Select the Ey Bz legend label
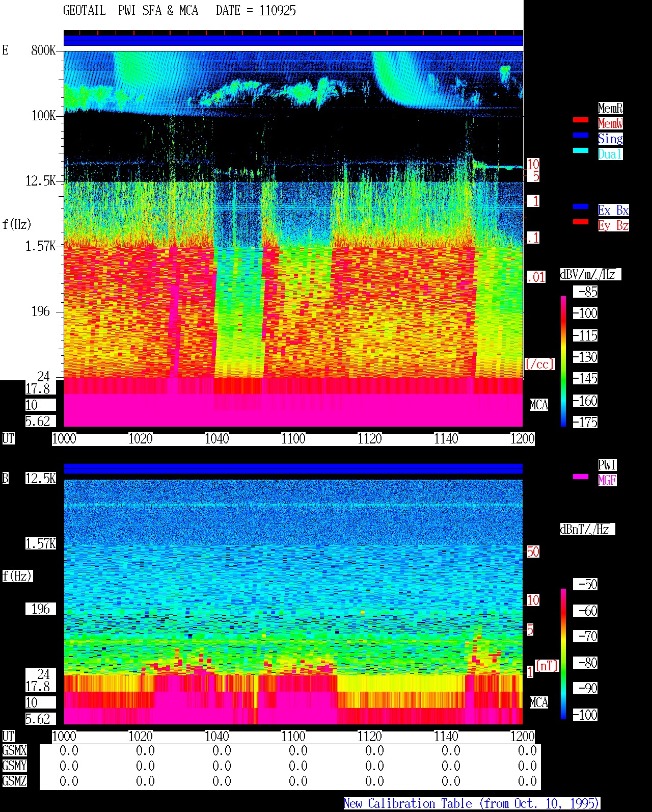This screenshot has height=812, width=652. (613, 225)
